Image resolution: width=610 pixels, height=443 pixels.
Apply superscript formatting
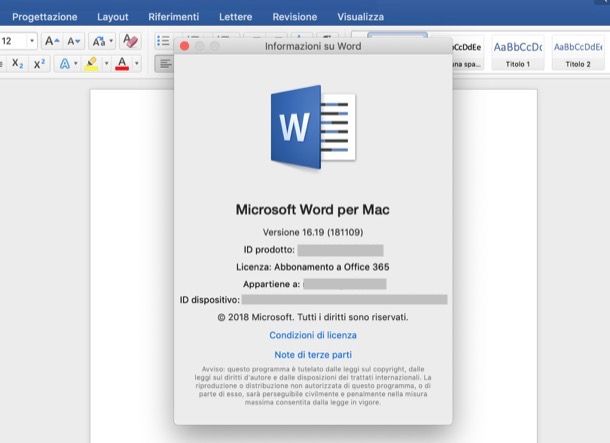click(x=39, y=63)
